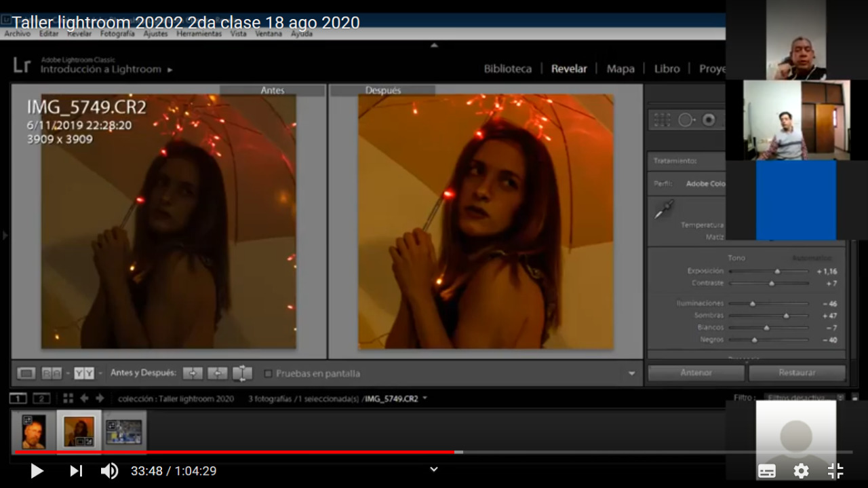Open grid view icon in filmstrip bar
The height and width of the screenshot is (488, 868).
[68, 398]
